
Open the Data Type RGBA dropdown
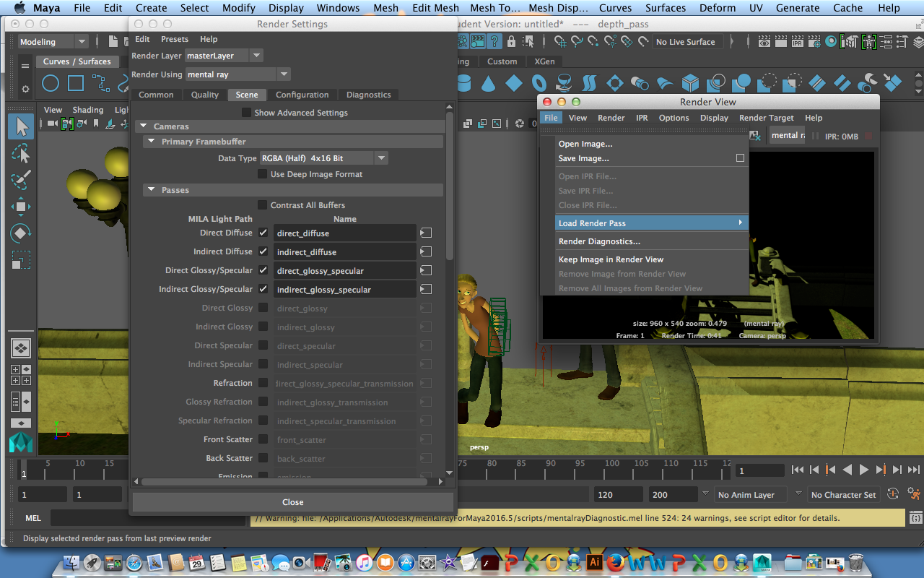(x=323, y=158)
